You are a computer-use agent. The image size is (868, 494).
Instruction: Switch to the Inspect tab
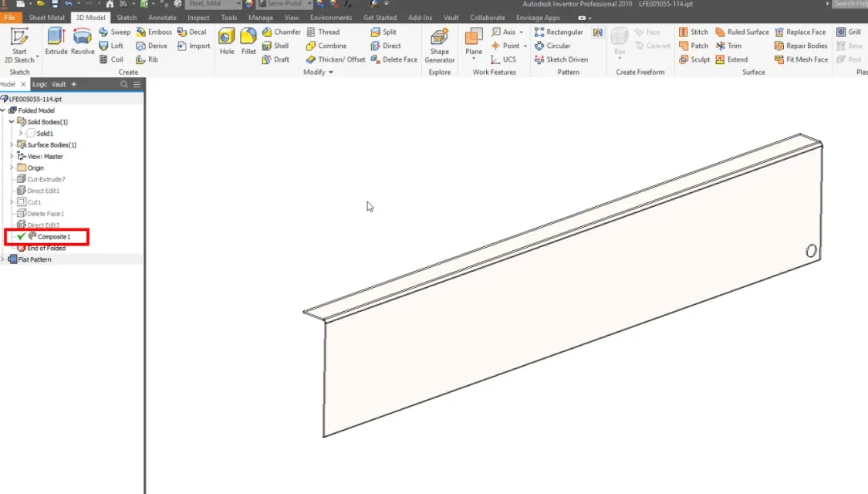pos(198,18)
